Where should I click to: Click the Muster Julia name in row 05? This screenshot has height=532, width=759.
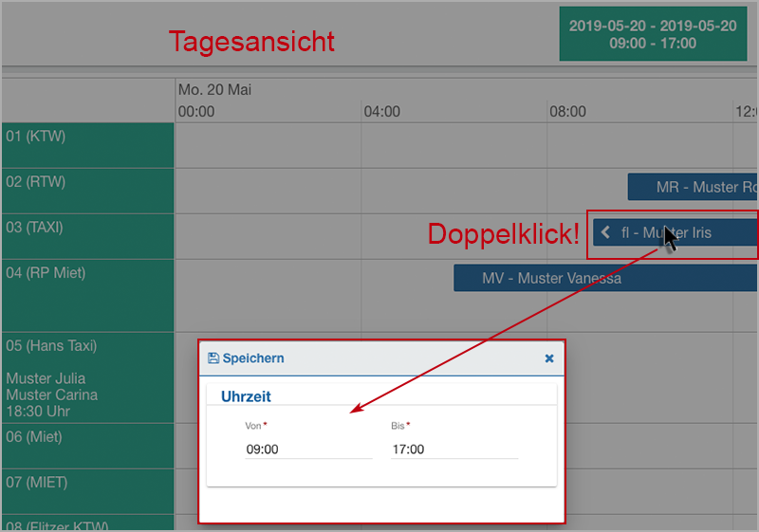pyautogui.click(x=46, y=378)
